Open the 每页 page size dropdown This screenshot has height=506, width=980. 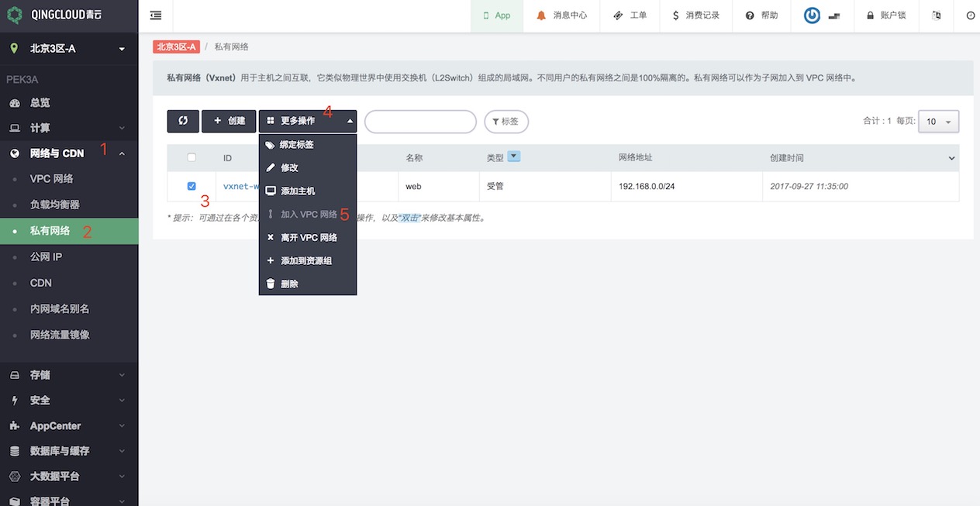click(938, 122)
